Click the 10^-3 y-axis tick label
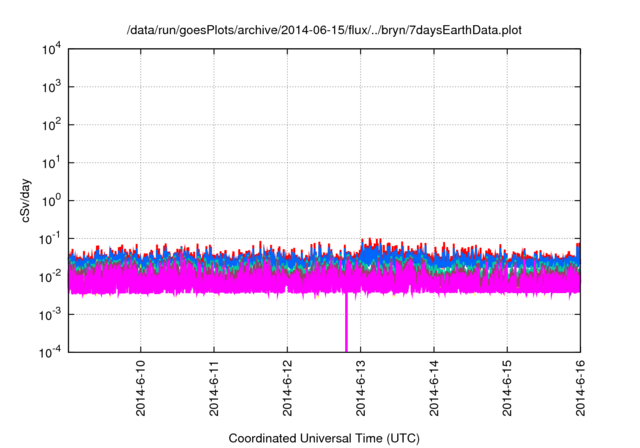Viewport: 640px width, 448px height. tap(50, 315)
